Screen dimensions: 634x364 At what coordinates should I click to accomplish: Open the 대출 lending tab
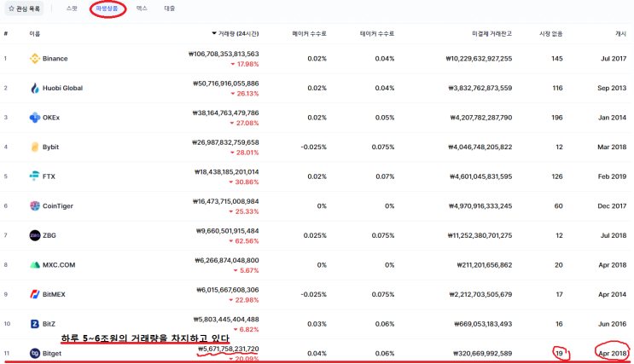tap(170, 9)
